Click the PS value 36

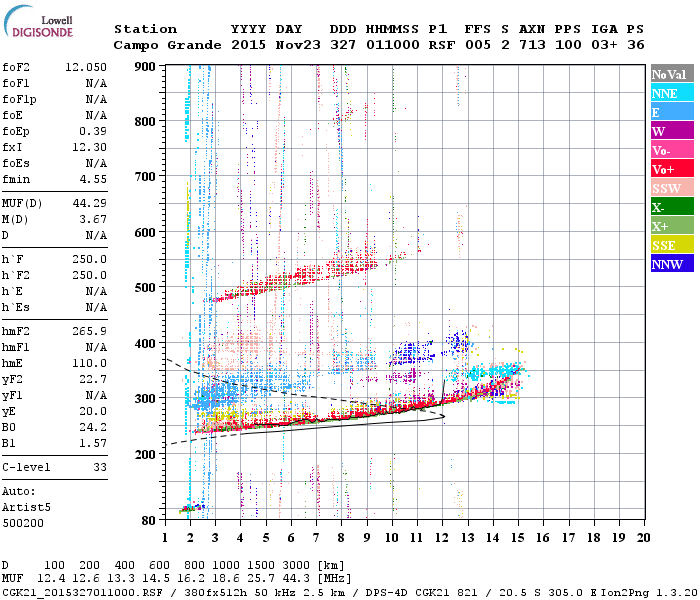[x=636, y=45]
